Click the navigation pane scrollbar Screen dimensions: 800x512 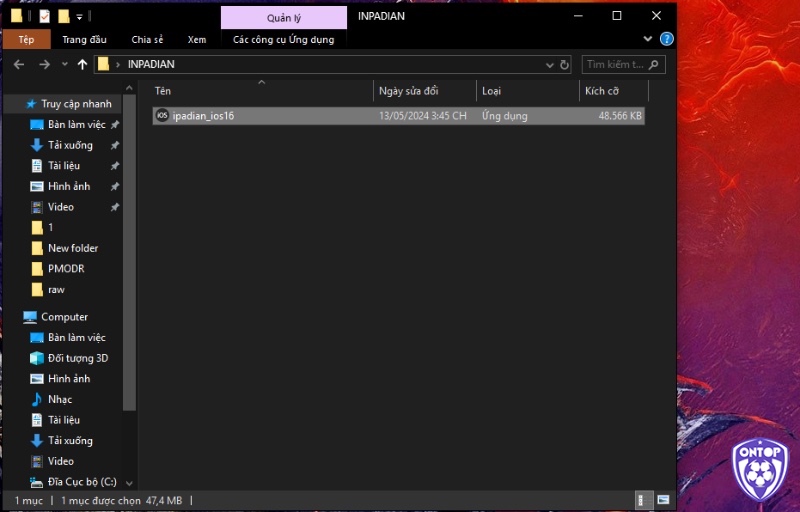tap(129, 252)
